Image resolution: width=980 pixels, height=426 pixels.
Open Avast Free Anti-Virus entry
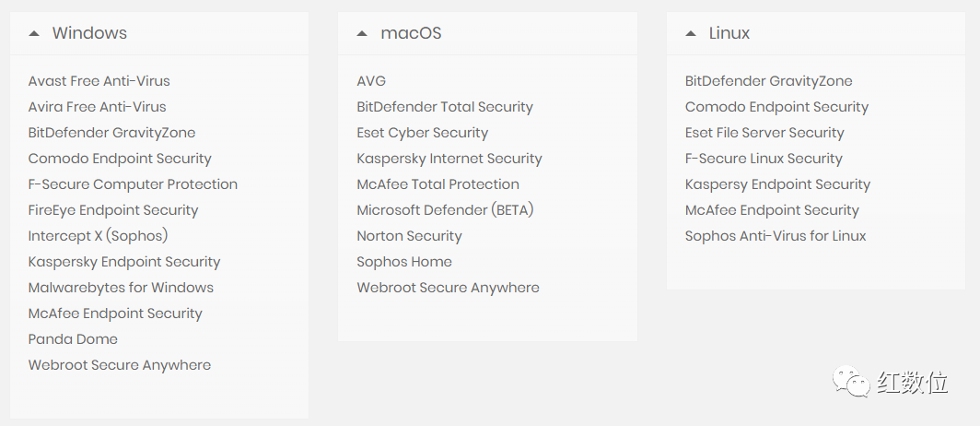99,81
